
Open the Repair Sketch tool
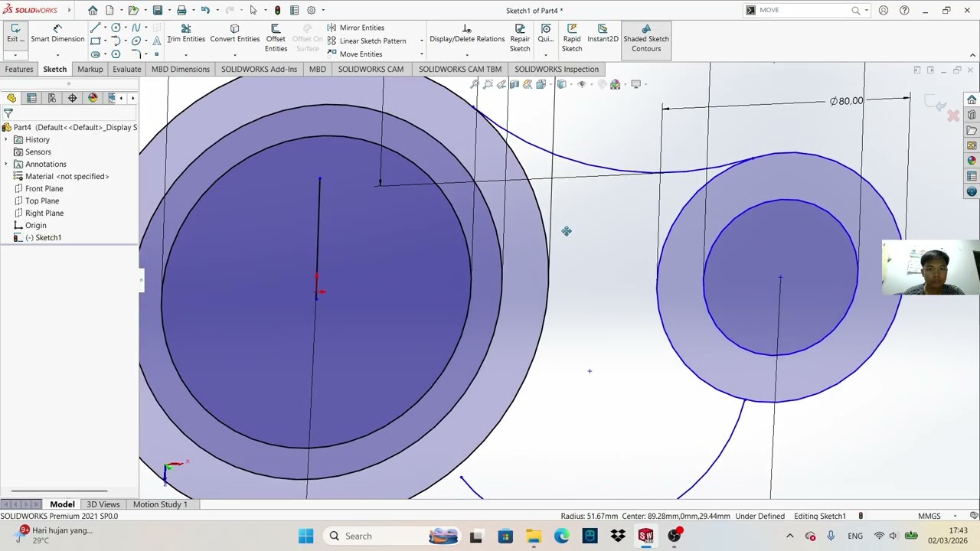pos(520,38)
